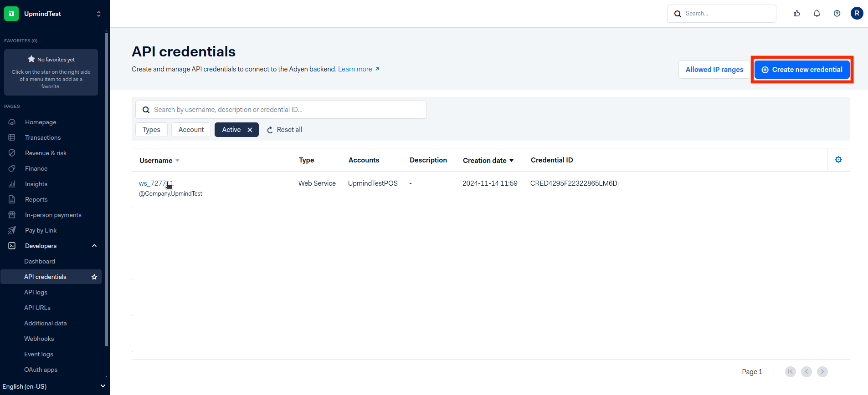Click the Revenue & risk shield icon
Viewport: 868px width, 395px height.
tap(12, 153)
